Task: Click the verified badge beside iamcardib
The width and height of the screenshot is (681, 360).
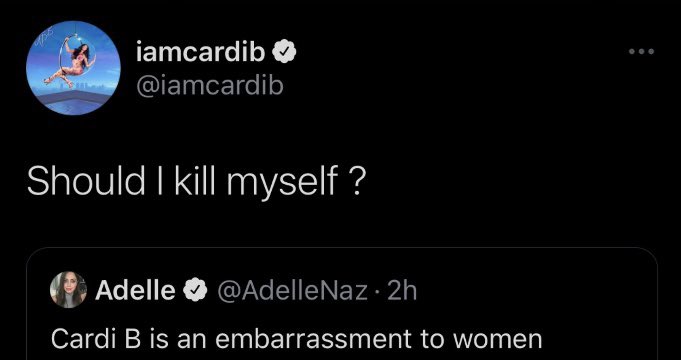Action: [284, 53]
